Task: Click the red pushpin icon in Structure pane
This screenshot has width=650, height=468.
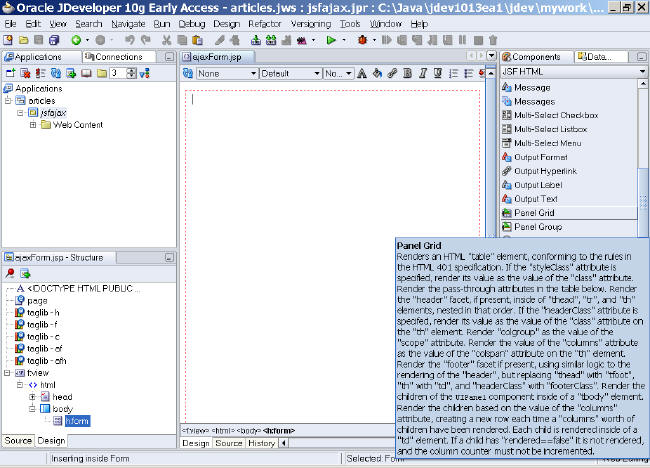Action: click(x=10, y=273)
